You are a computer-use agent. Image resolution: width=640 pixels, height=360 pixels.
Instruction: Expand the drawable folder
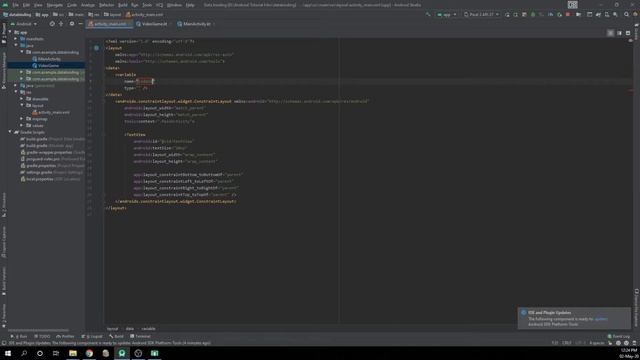tap(22, 99)
